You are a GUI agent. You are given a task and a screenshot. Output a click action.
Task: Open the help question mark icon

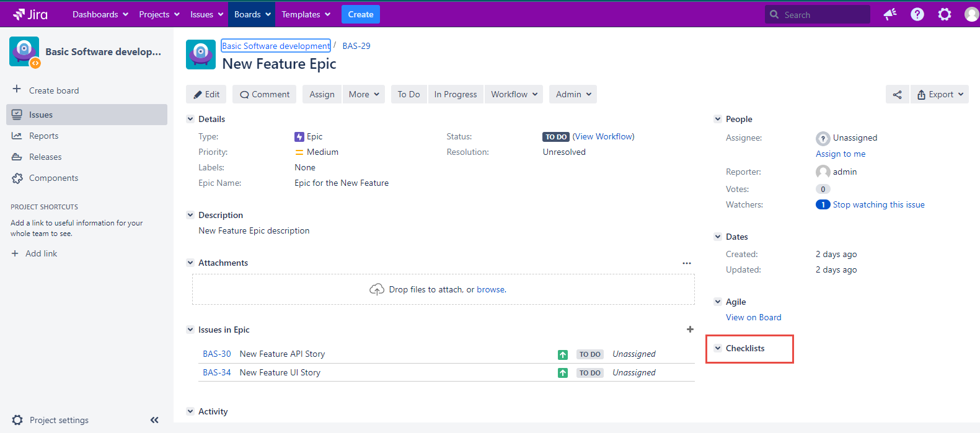click(x=917, y=14)
